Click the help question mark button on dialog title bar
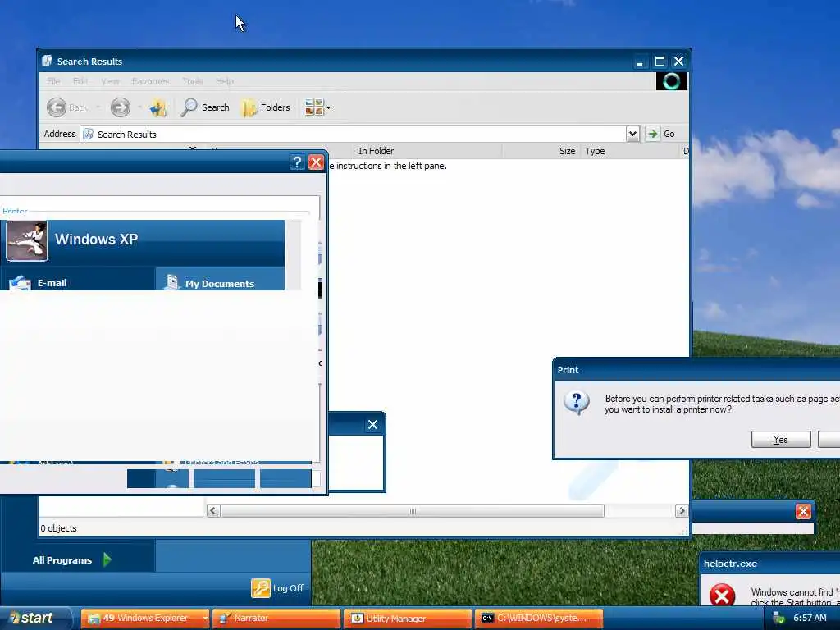840x630 pixels. pyautogui.click(x=297, y=162)
